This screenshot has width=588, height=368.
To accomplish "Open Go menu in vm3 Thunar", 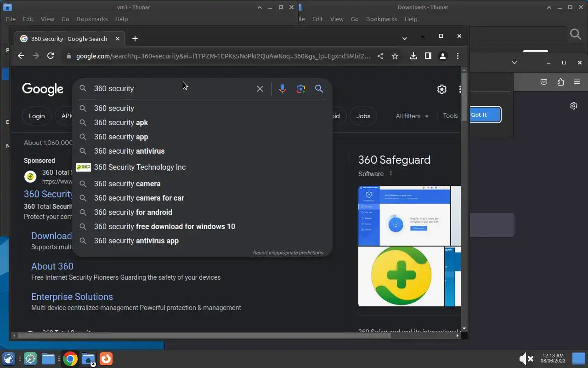I will (x=65, y=19).
